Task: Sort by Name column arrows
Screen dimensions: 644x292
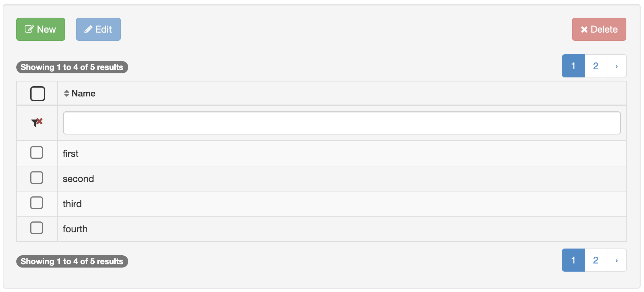Action: [x=67, y=93]
